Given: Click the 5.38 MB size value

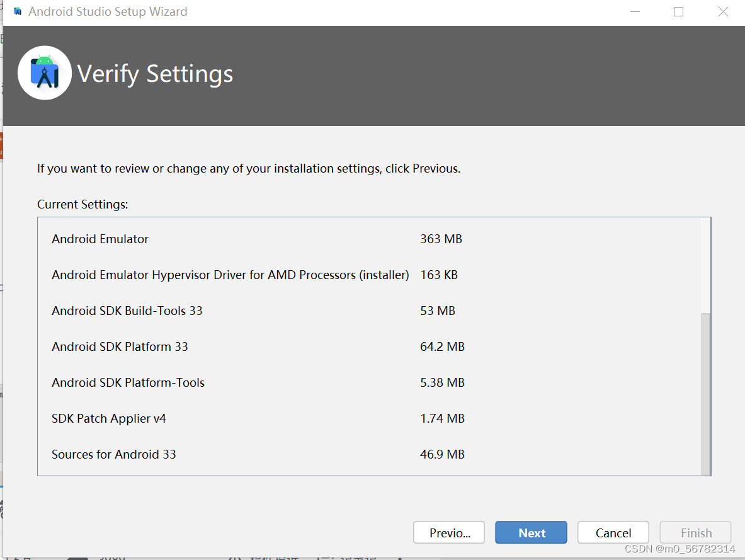Looking at the screenshot, I should click(442, 383).
